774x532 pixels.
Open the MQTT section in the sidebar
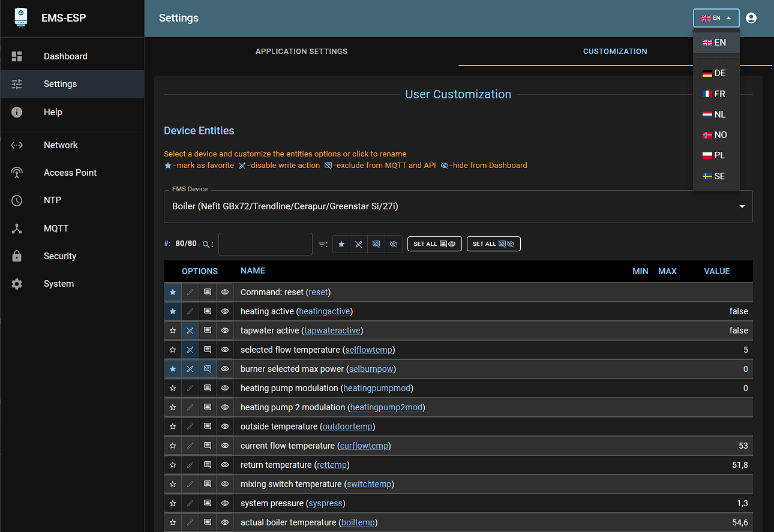tap(56, 228)
